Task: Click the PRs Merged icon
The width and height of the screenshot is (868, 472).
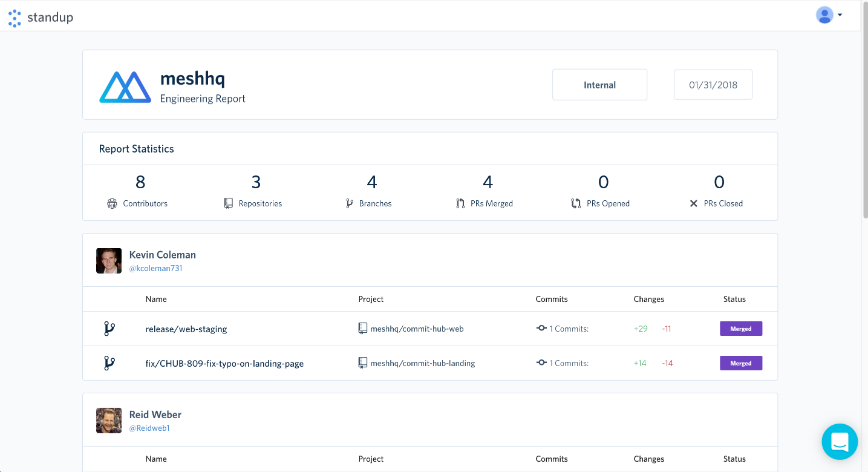Action: [460, 203]
